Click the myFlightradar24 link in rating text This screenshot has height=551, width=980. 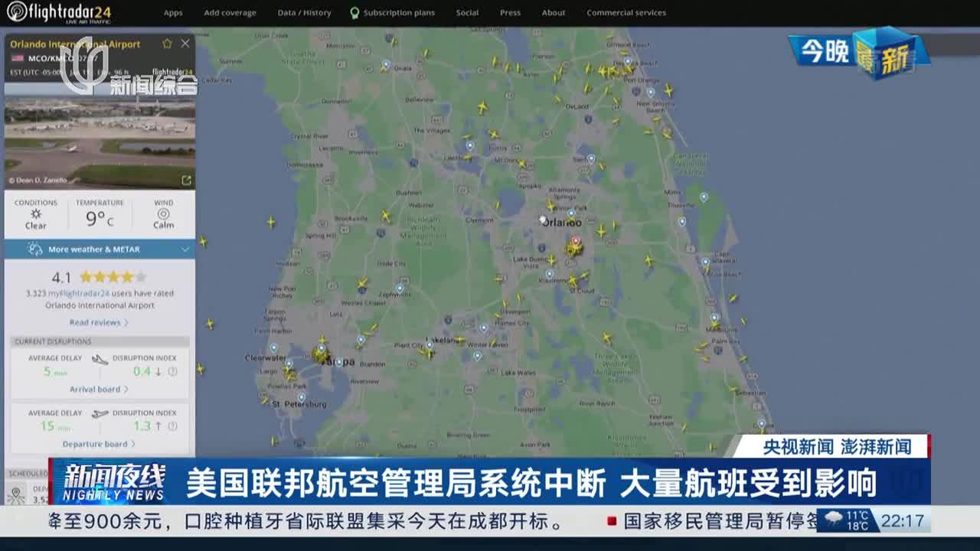79,293
